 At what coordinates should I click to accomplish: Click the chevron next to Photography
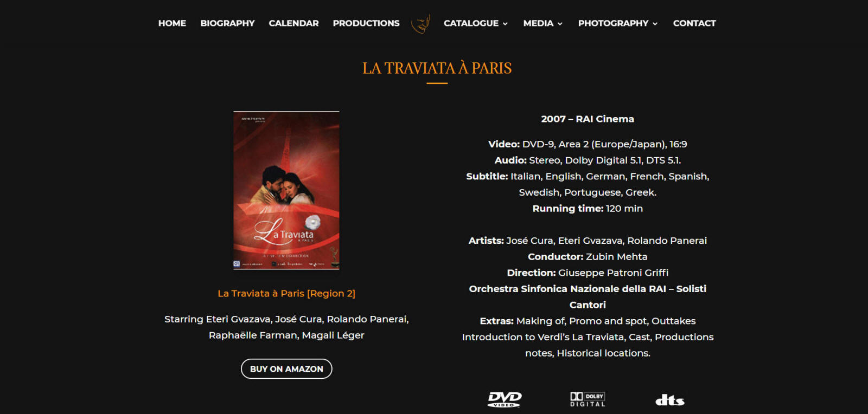[x=655, y=24]
